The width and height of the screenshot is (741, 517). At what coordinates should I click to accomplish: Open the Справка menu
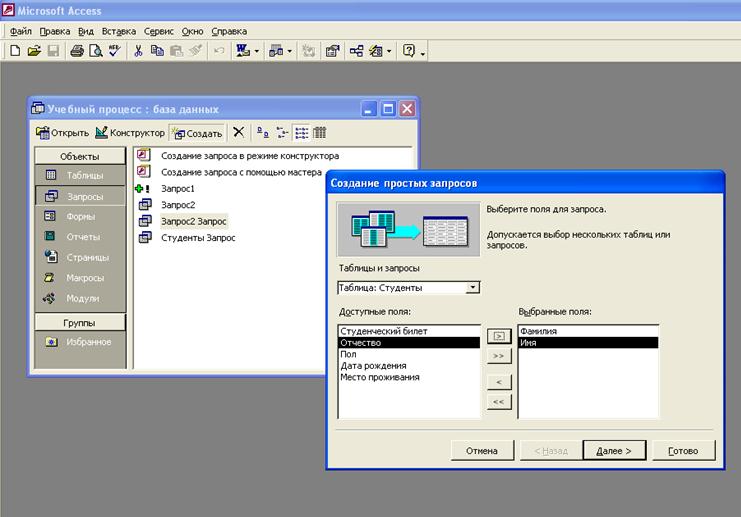click(229, 31)
